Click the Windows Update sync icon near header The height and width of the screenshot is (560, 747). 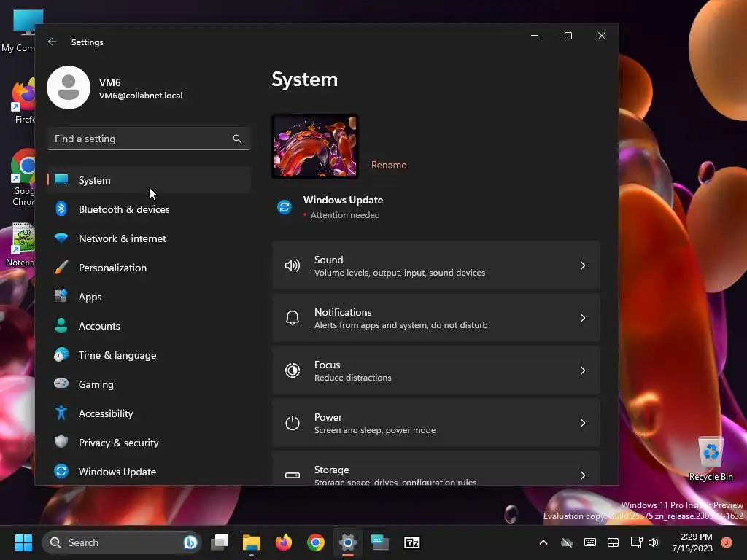click(285, 207)
